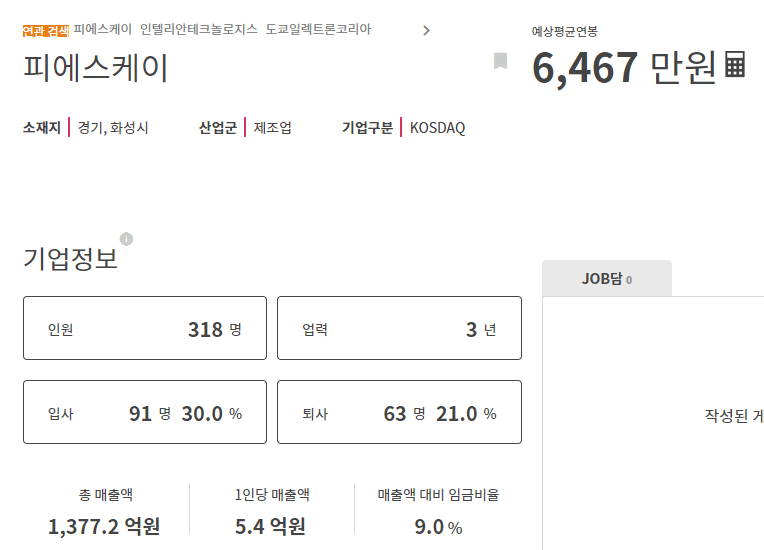Click the 21.0 % resignation rate value
This screenshot has height=550, width=764.
(x=466, y=414)
